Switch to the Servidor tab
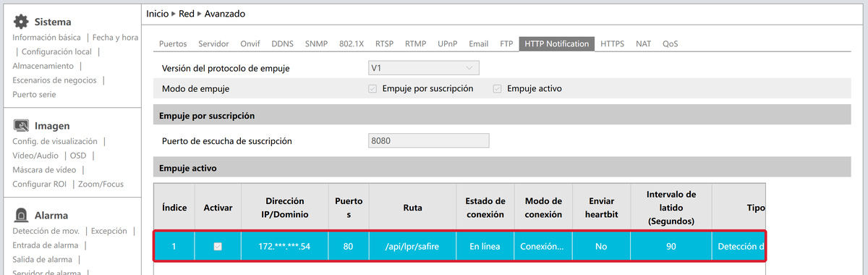Screen dimensions: 868x275 point(213,44)
